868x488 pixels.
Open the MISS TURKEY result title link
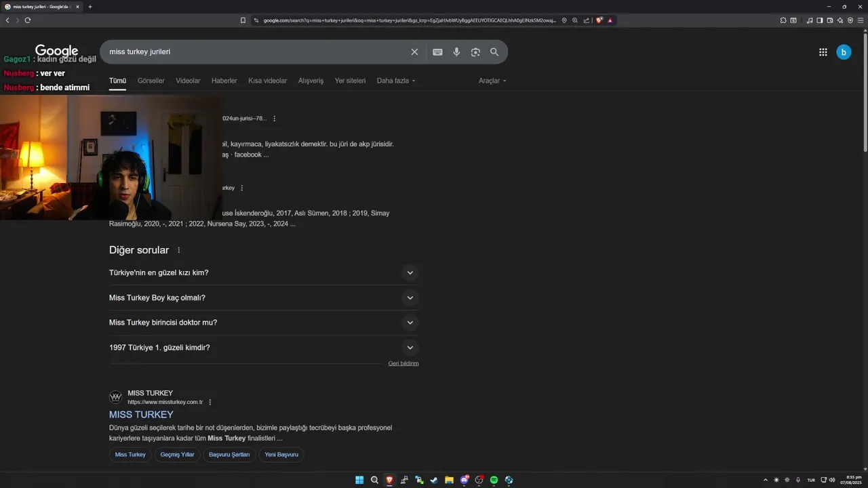(x=141, y=414)
